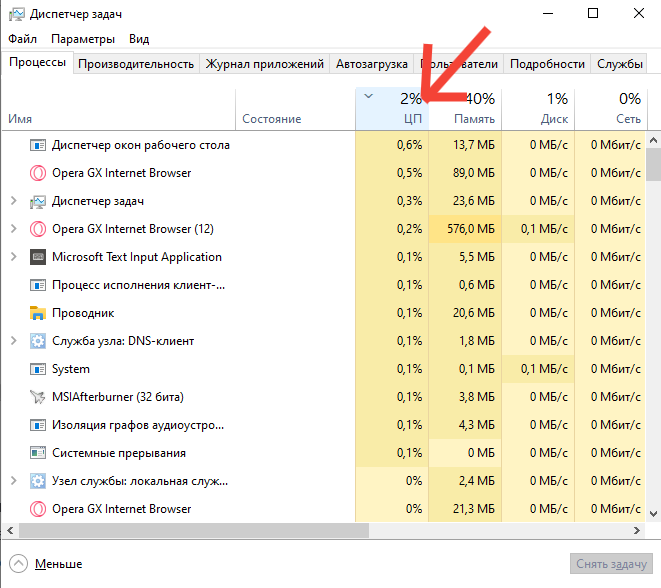Expand the Узел службы: локальная служба group

13,481
